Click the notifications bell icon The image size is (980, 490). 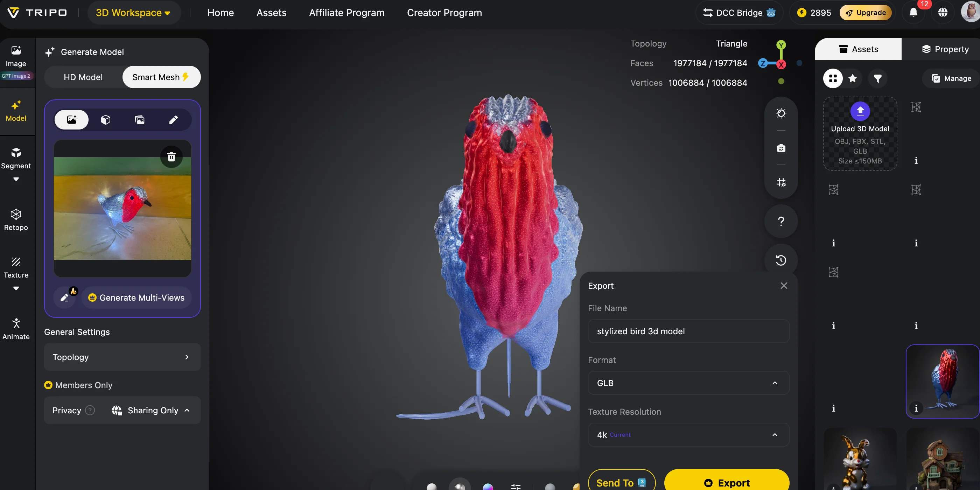[913, 13]
